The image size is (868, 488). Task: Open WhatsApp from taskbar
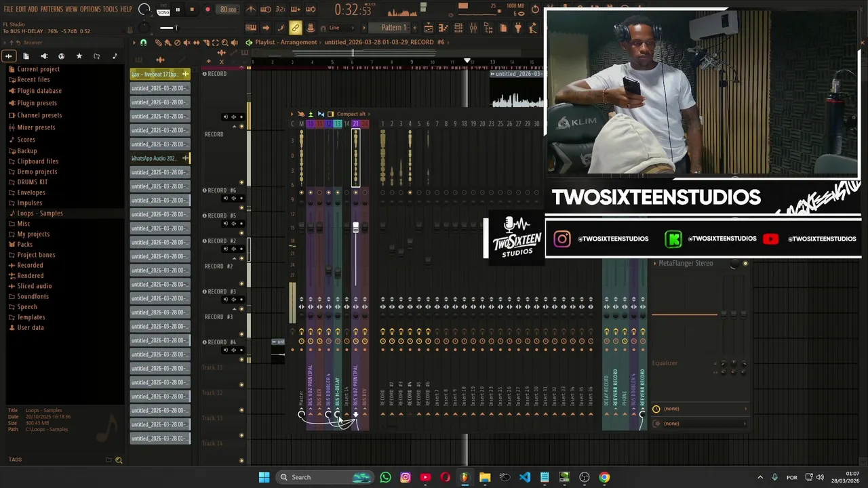click(386, 477)
